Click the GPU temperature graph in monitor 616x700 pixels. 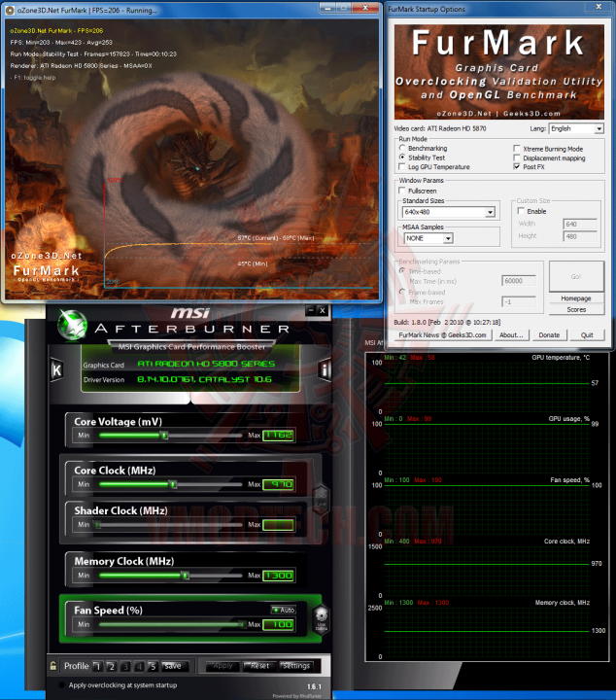pos(487,384)
